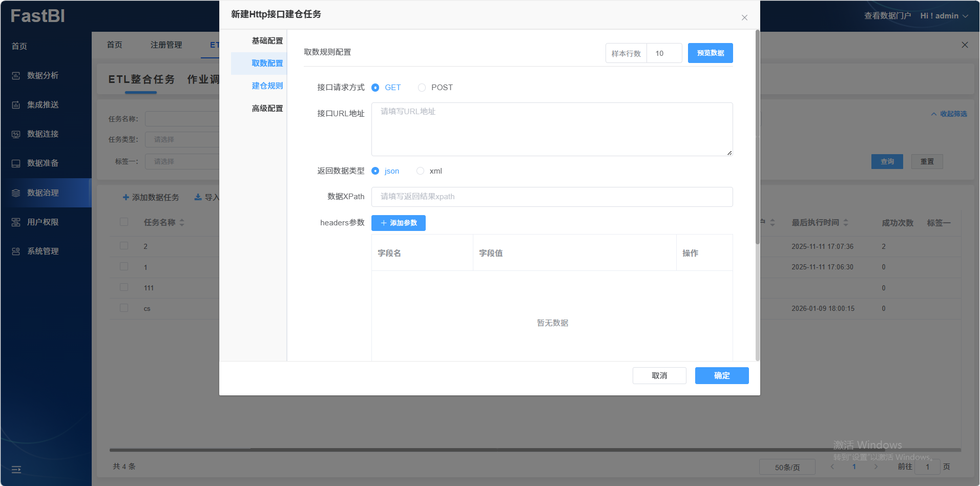Click the 导入 import icon
980x486 pixels.
197,197
